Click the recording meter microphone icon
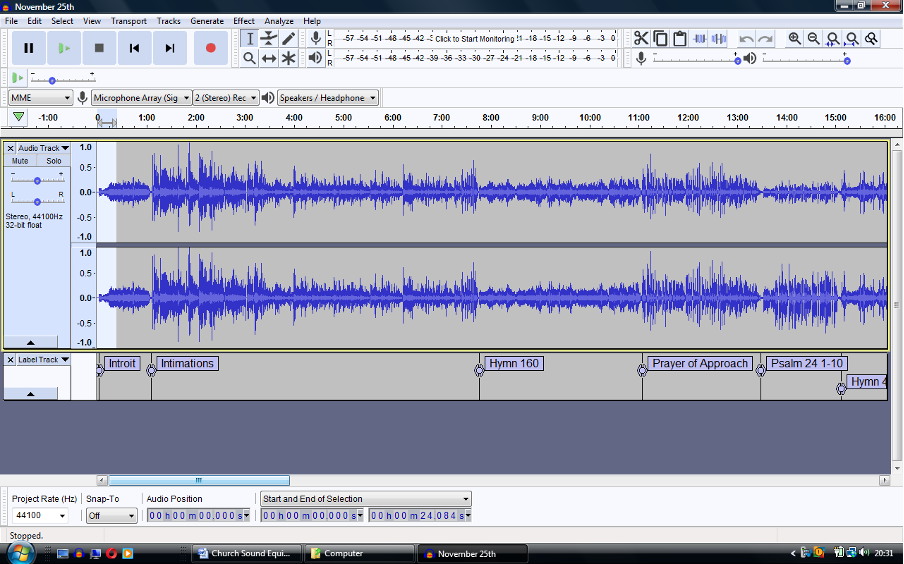This screenshot has height=564, width=904. click(315, 39)
